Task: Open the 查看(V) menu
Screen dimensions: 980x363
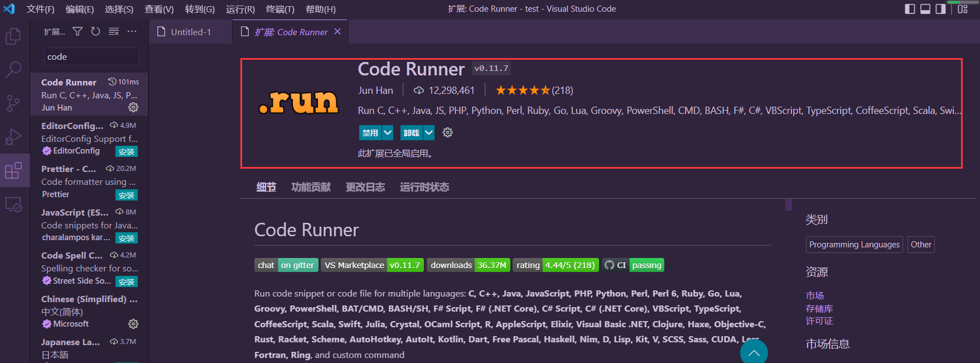Action: pyautogui.click(x=159, y=9)
